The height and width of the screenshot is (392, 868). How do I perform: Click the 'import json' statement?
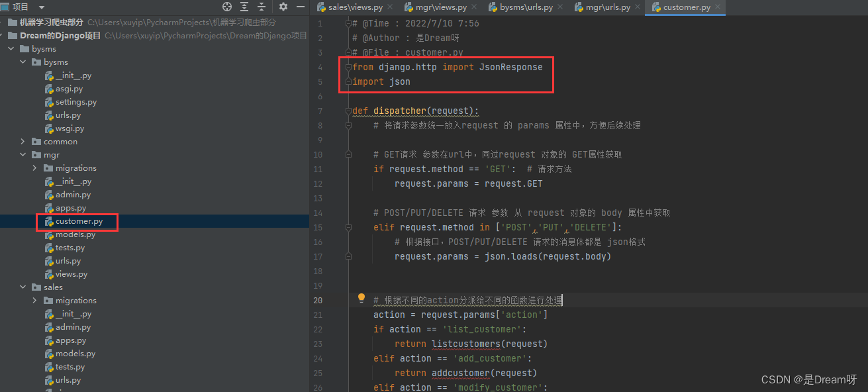coord(381,81)
